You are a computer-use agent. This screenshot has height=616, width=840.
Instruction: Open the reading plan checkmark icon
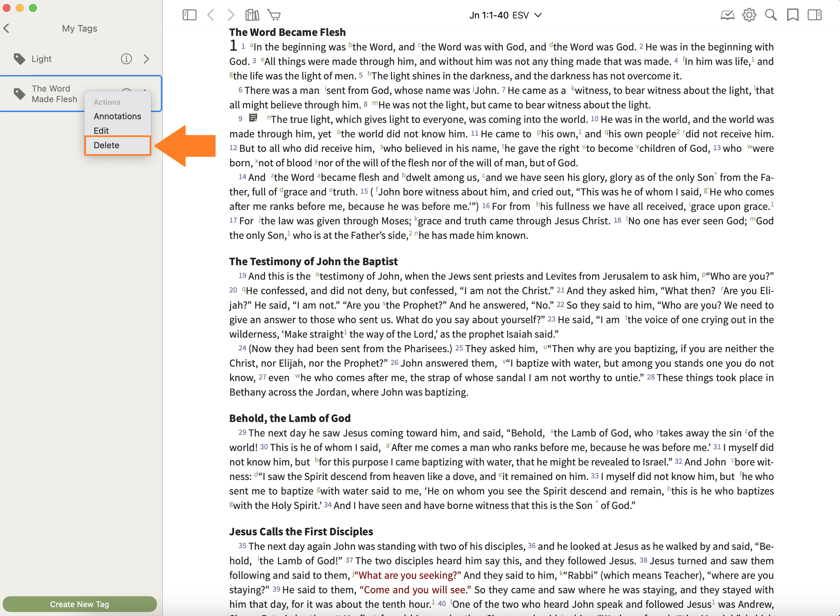coord(727,15)
